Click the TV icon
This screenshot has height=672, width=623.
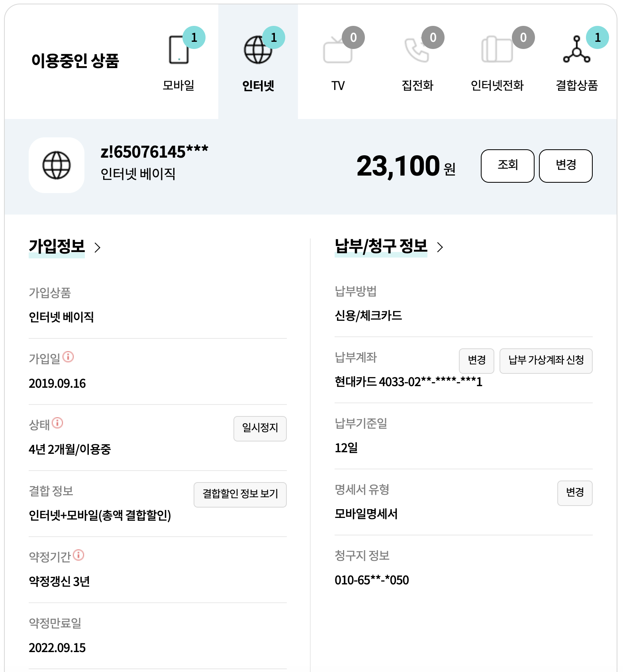click(x=338, y=51)
